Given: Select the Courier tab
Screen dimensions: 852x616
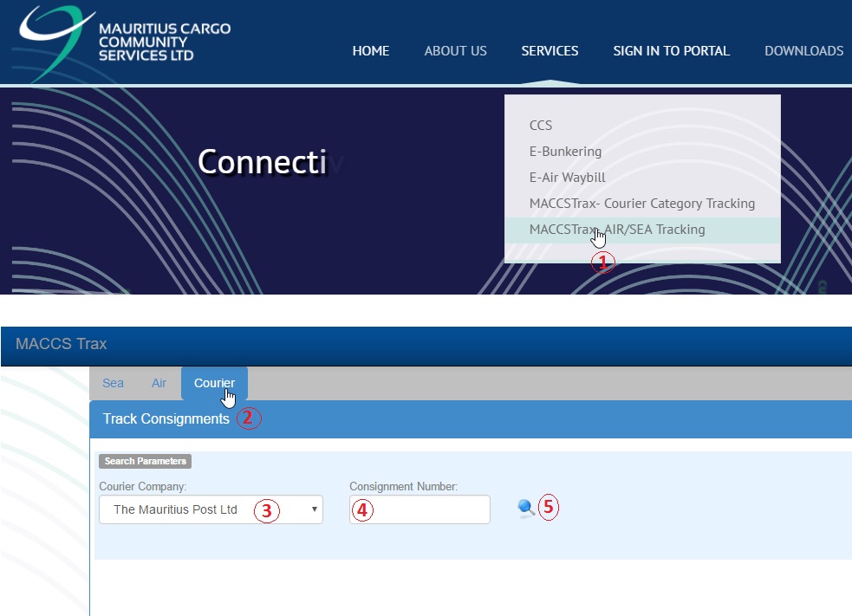Looking at the screenshot, I should (x=214, y=383).
